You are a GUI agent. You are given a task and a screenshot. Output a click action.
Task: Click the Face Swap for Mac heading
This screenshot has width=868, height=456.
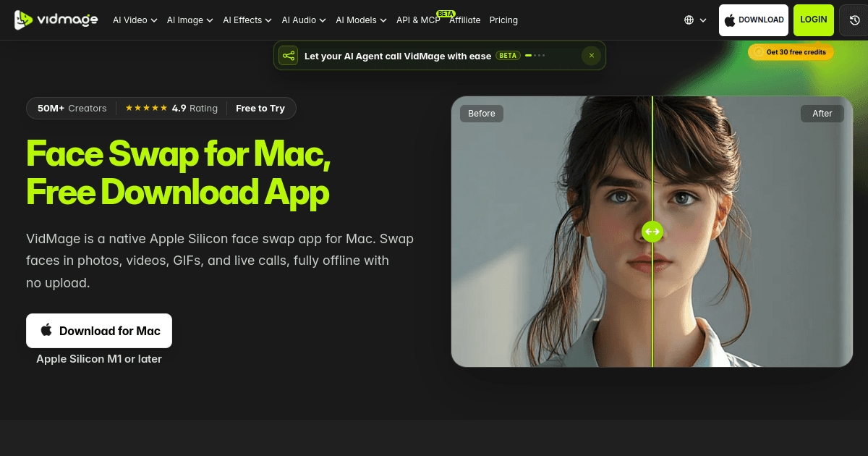(179, 172)
